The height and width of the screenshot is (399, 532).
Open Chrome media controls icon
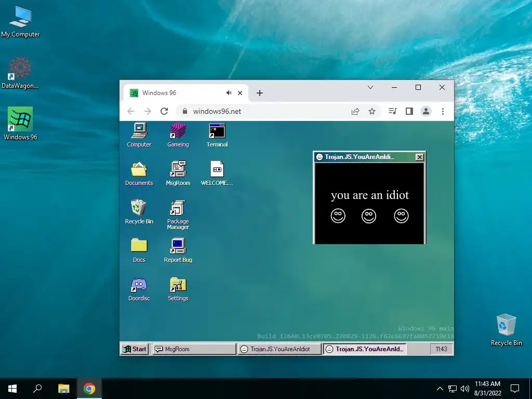(x=393, y=111)
